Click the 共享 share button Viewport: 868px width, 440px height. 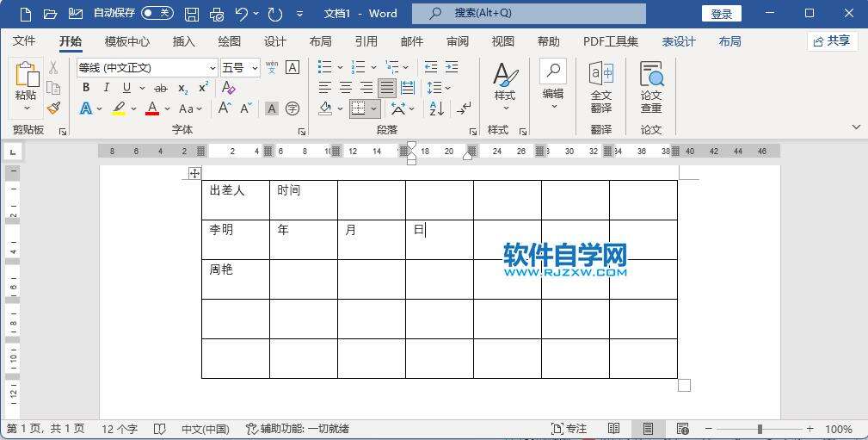(832, 41)
